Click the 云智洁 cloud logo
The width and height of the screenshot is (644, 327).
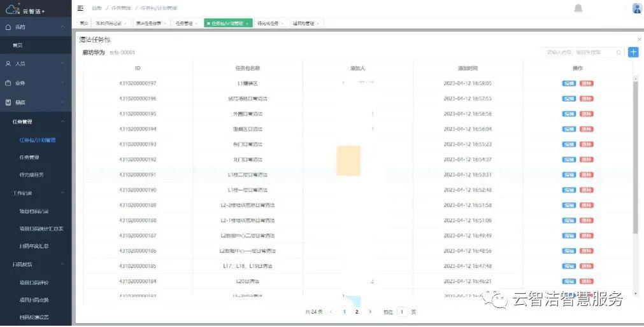tap(13, 9)
